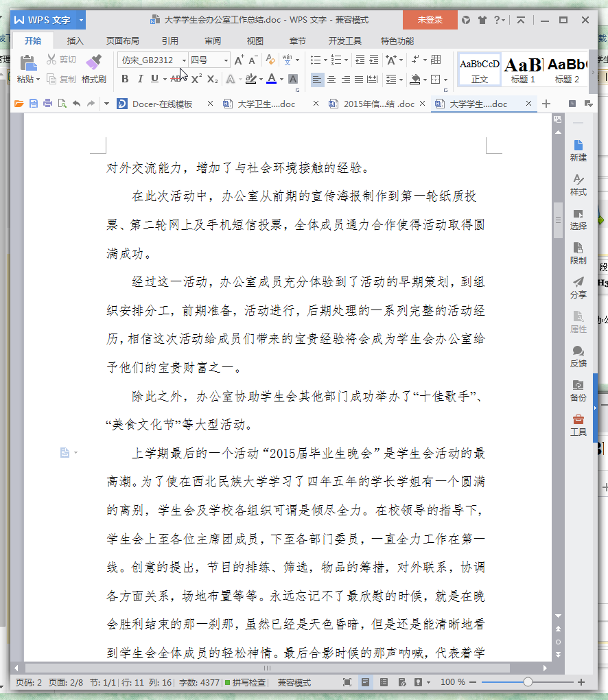This screenshot has width=608, height=700.
Task: Toggle superscript formatting
Action: 196,79
